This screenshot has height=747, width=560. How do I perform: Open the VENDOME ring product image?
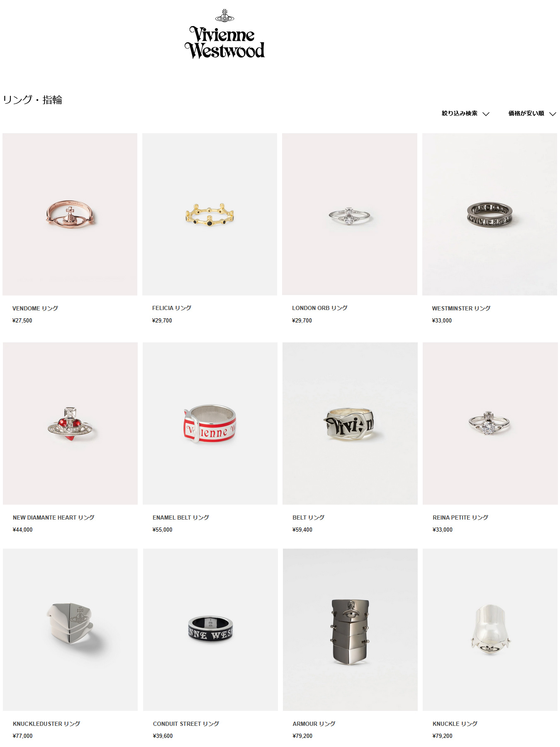coord(70,214)
